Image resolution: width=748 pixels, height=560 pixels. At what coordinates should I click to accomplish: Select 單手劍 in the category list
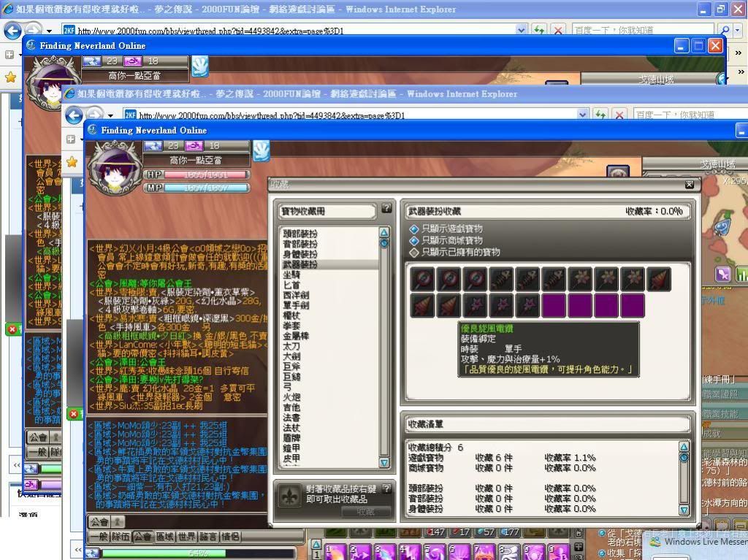tap(296, 305)
